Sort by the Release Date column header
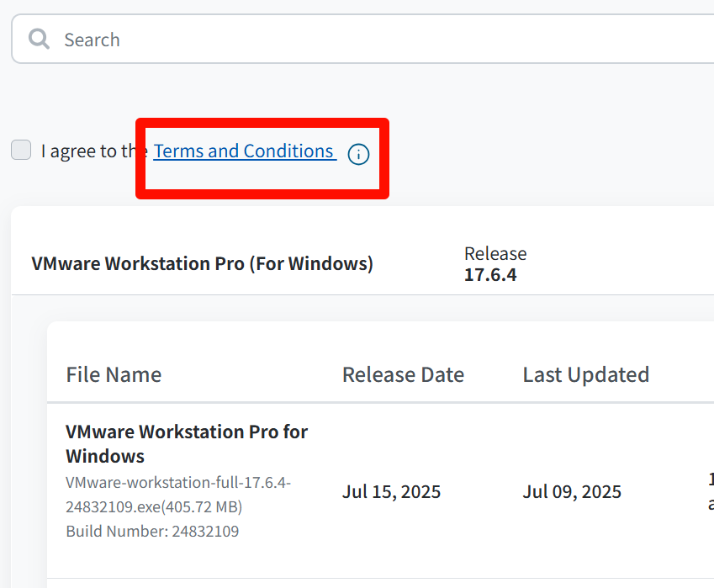This screenshot has height=588, width=714. tap(403, 374)
